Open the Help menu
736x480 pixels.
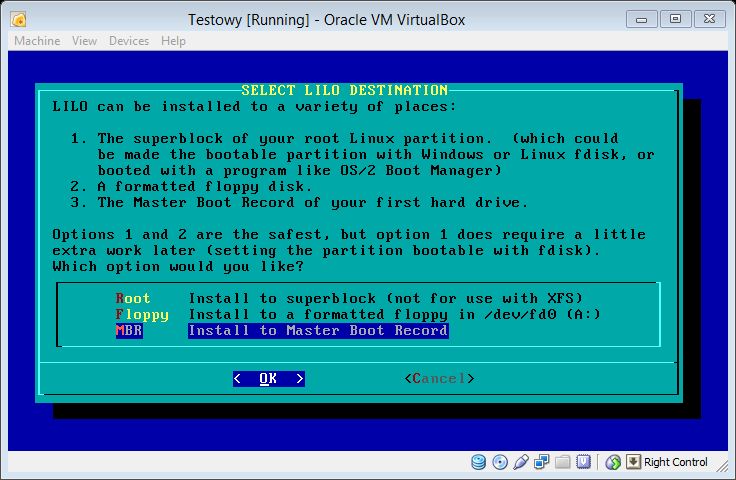point(173,41)
